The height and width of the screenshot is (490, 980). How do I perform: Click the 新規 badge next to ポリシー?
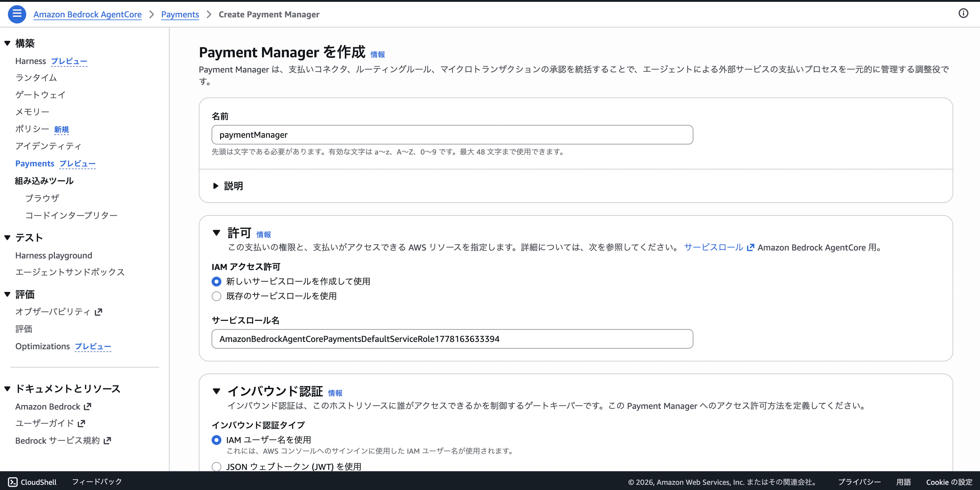pos(61,130)
